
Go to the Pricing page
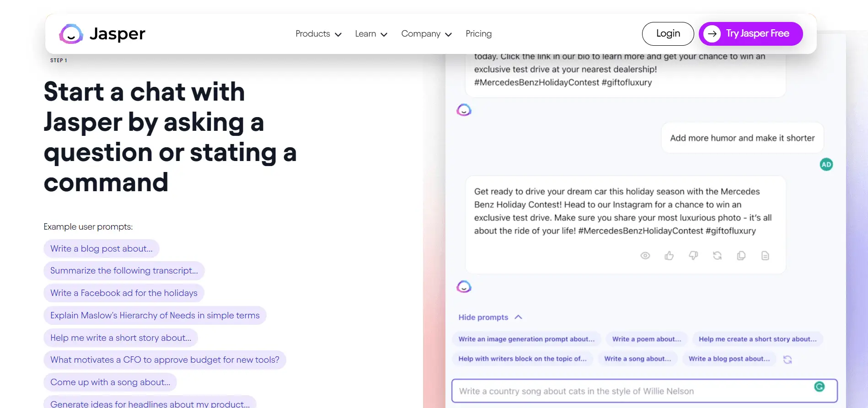click(x=478, y=34)
